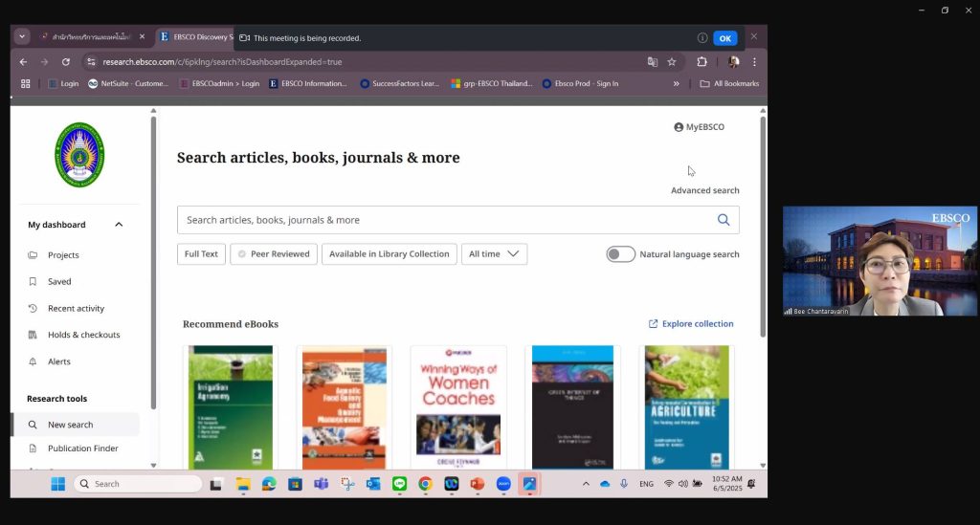Open the EBSCOadmin Login bookmark
Viewport: 980px width, 525px height.
click(219, 83)
